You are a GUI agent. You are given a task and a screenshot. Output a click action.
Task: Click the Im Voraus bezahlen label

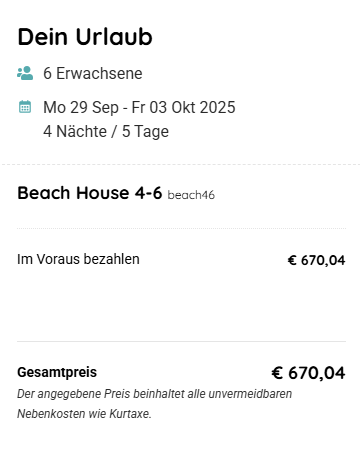click(x=78, y=259)
